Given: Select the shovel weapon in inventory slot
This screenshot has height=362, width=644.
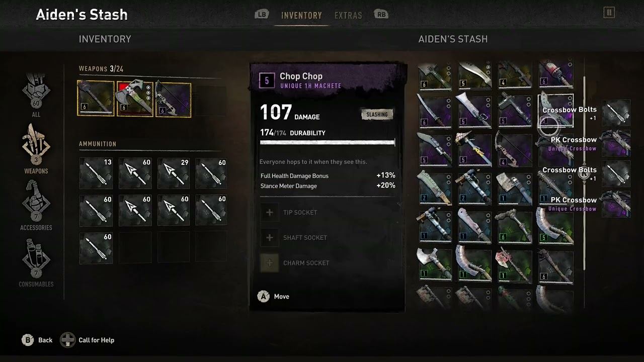Looking at the screenshot, I should pos(96,99).
